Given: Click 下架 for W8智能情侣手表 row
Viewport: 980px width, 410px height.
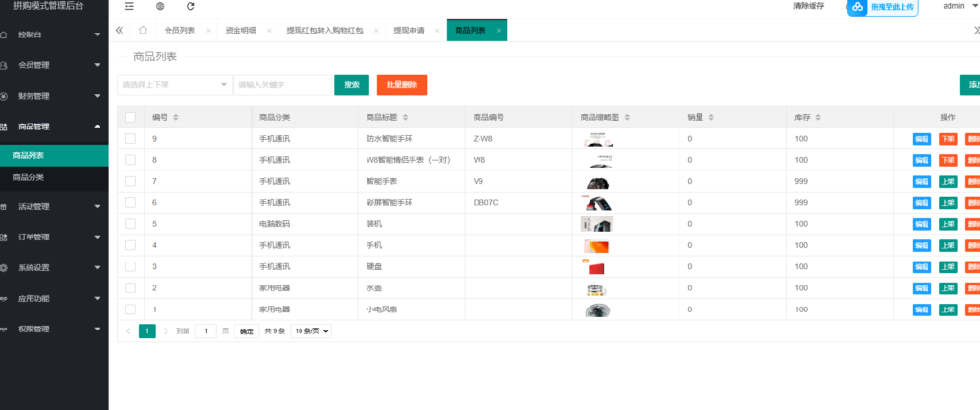Looking at the screenshot, I should pyautogui.click(x=948, y=160).
